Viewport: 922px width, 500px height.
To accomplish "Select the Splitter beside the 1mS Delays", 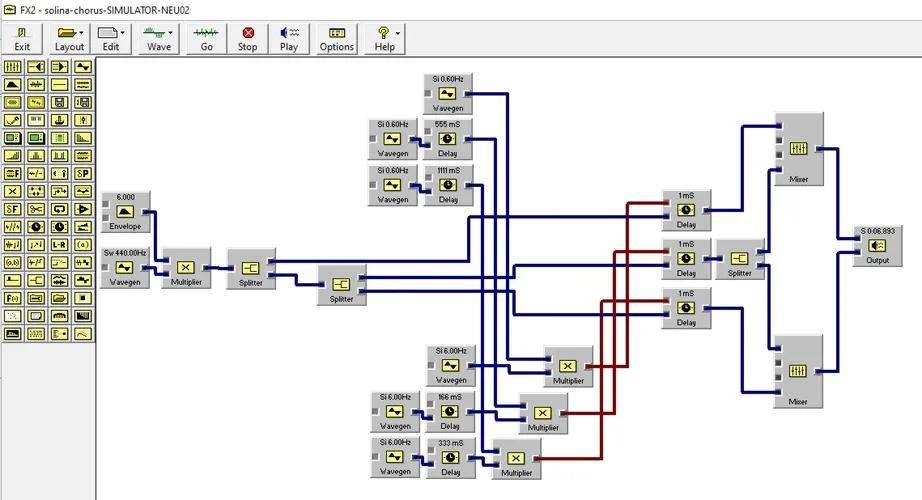I will [740, 259].
